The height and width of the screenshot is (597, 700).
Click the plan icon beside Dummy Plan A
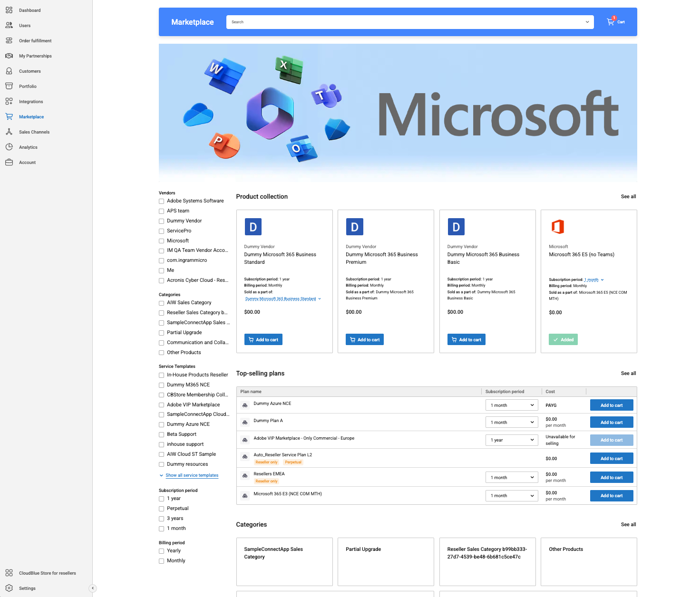pos(245,422)
